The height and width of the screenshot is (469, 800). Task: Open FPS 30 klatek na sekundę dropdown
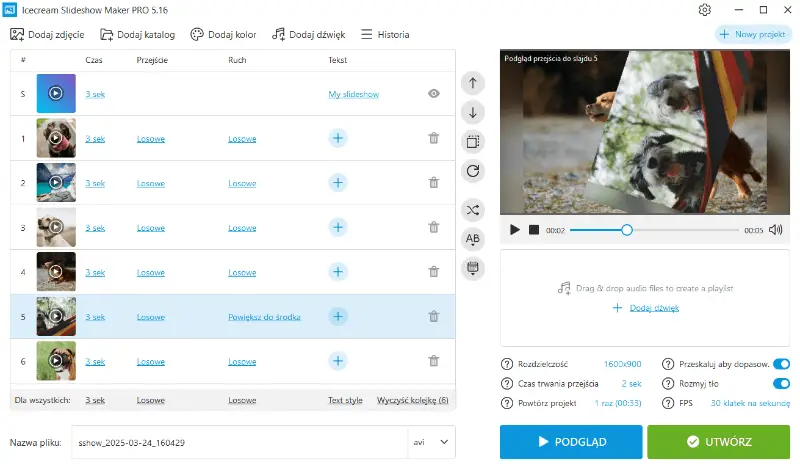750,403
